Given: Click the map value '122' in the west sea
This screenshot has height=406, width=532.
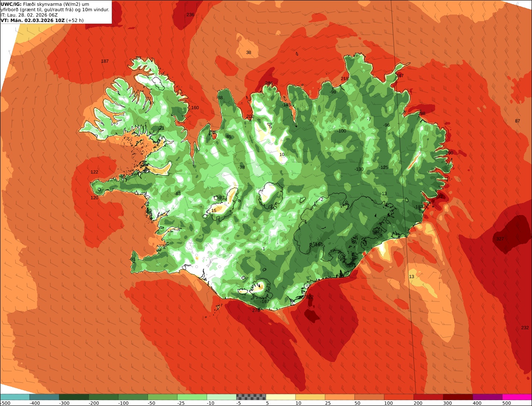Looking at the screenshot, I should 94,172.
